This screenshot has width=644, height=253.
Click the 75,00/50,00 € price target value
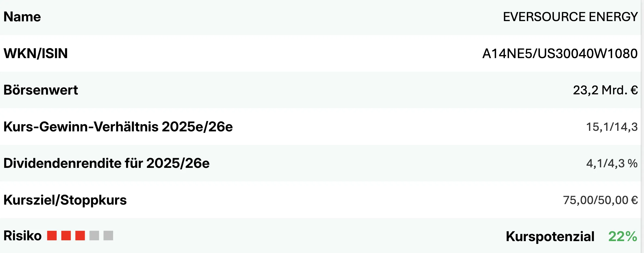600,200
